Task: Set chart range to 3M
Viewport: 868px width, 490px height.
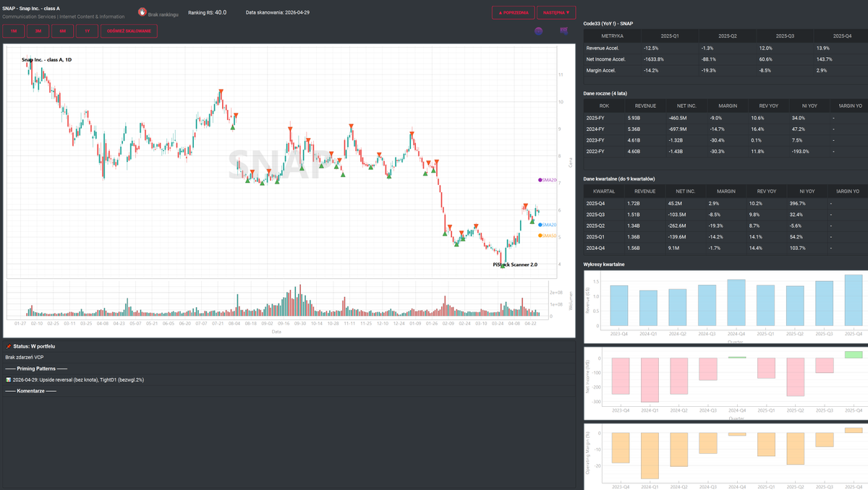Action: point(38,31)
